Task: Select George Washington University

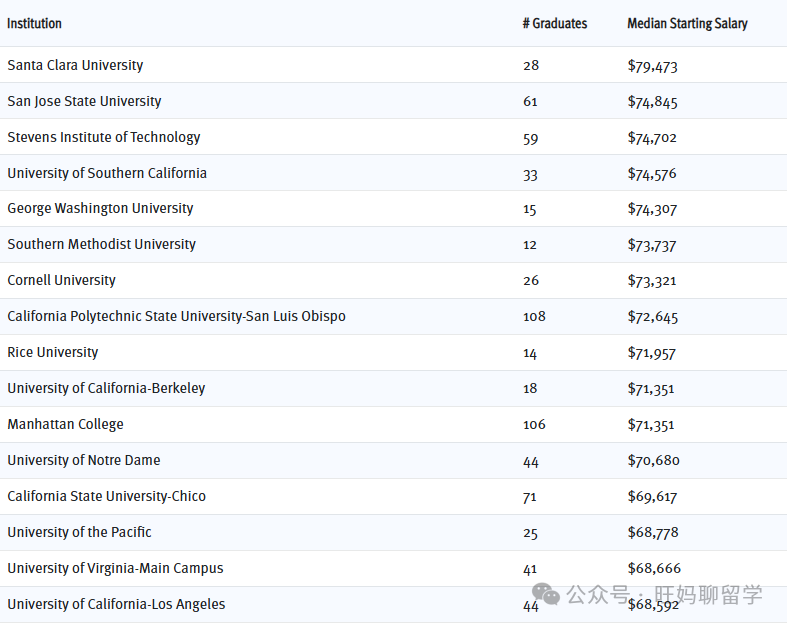Action: click(100, 208)
